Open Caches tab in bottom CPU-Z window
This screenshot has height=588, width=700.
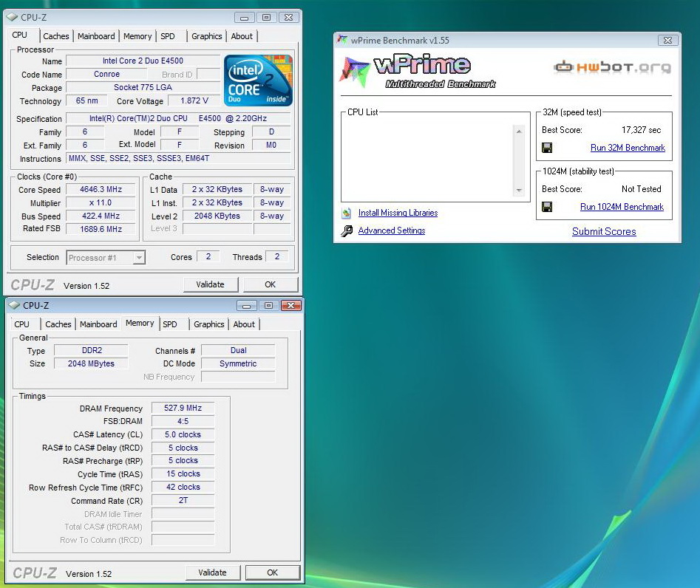pos(58,324)
